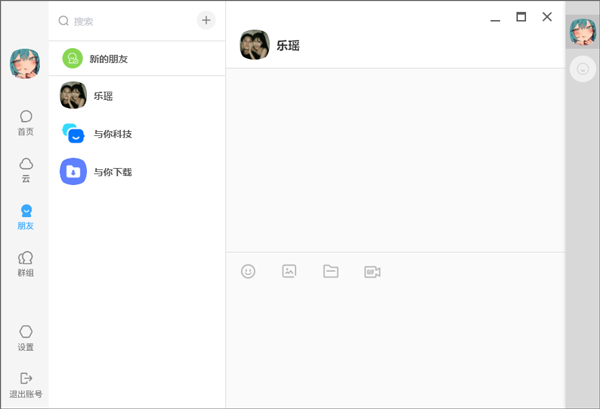
Task: Open 新的朋友 new friends entry
Action: (x=137, y=59)
